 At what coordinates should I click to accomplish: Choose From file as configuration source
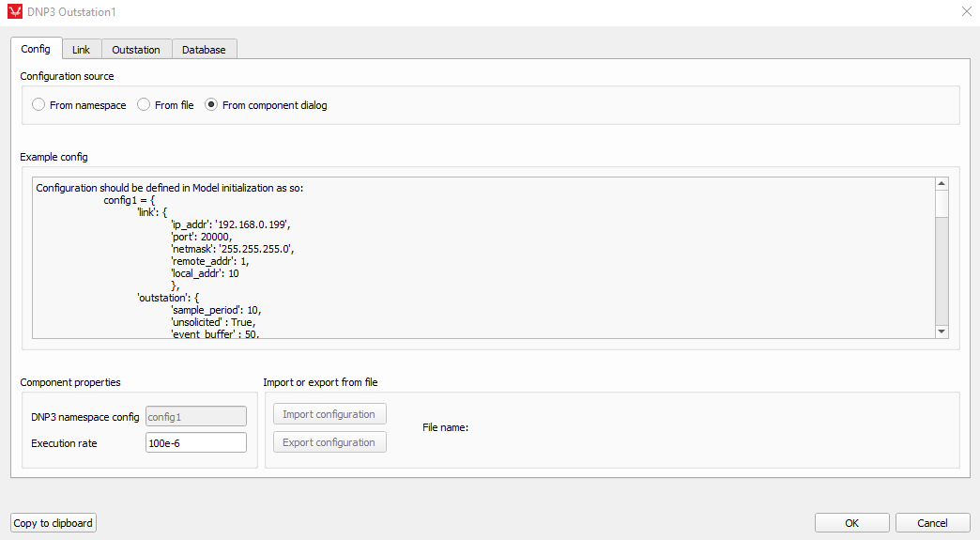click(x=144, y=105)
